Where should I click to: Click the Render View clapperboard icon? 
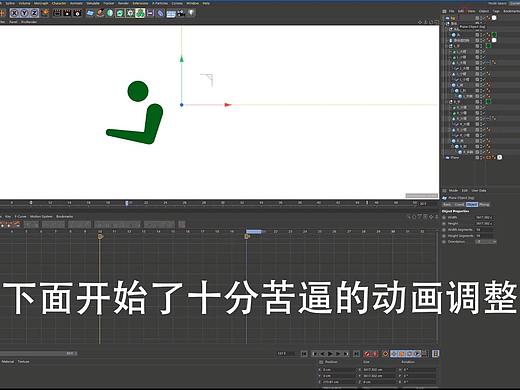click(x=57, y=13)
